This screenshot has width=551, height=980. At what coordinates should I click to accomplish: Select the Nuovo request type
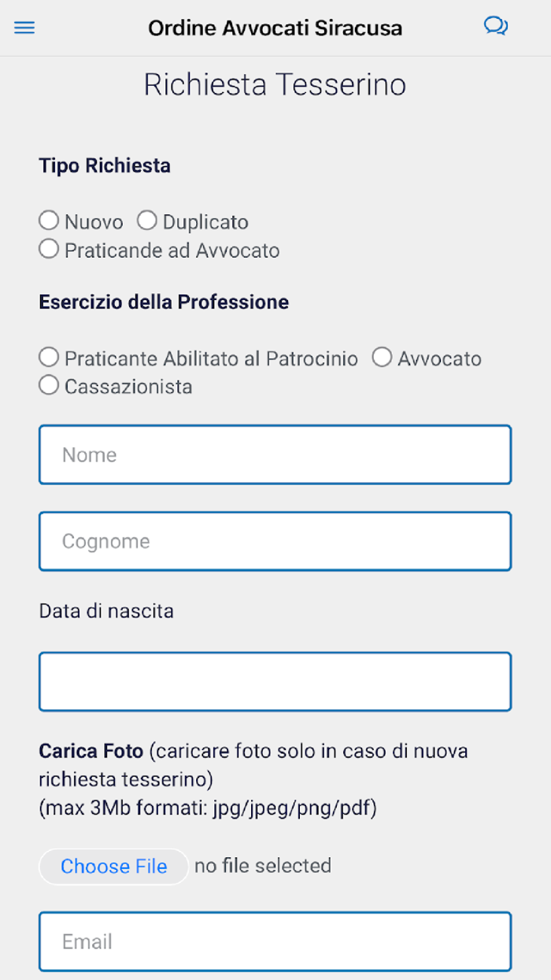coord(48,221)
